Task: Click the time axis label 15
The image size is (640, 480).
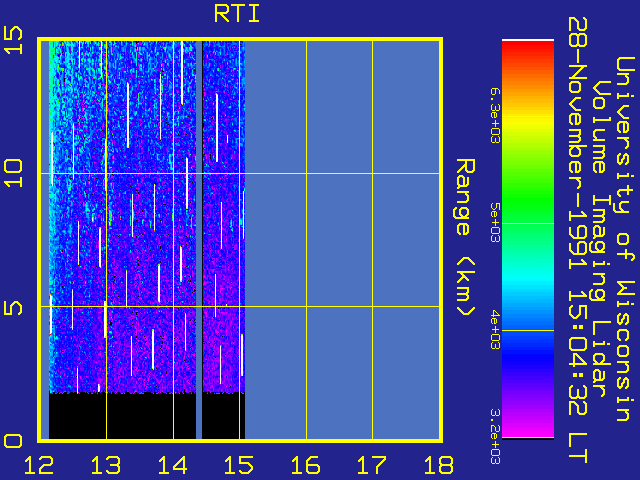Action: [239, 465]
